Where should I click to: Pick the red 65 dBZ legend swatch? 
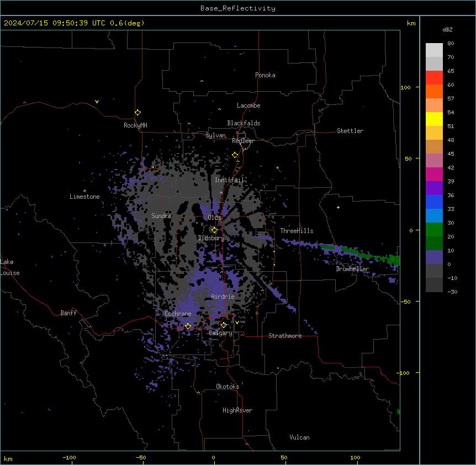pyautogui.click(x=434, y=77)
